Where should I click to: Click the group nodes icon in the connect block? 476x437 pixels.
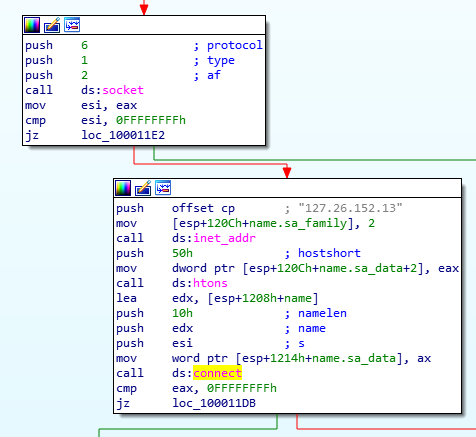click(x=163, y=188)
